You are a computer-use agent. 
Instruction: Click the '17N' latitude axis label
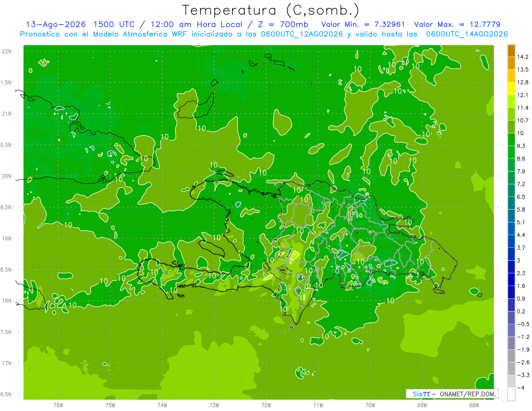(7, 363)
